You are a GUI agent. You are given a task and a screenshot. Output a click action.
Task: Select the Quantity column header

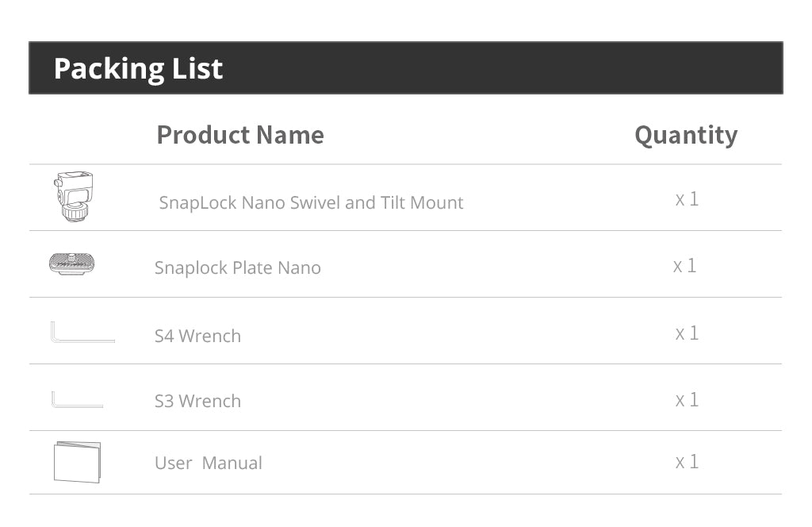point(685,135)
